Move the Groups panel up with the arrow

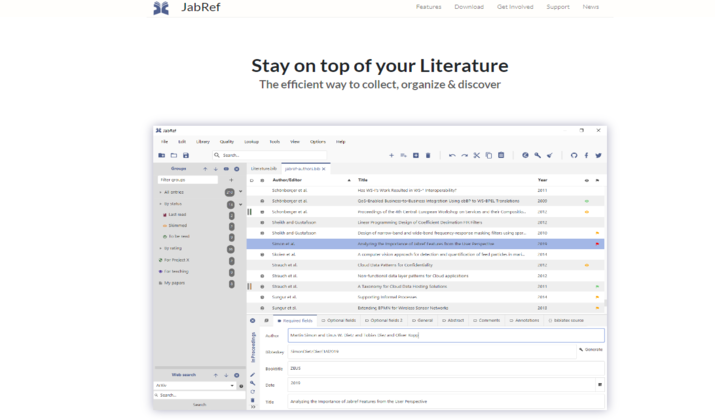(205, 169)
